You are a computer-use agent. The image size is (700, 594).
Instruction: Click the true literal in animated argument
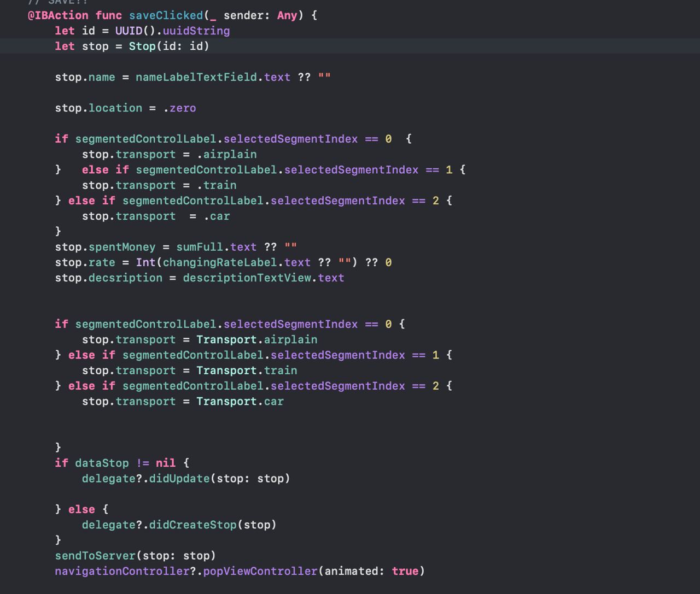[x=405, y=571]
